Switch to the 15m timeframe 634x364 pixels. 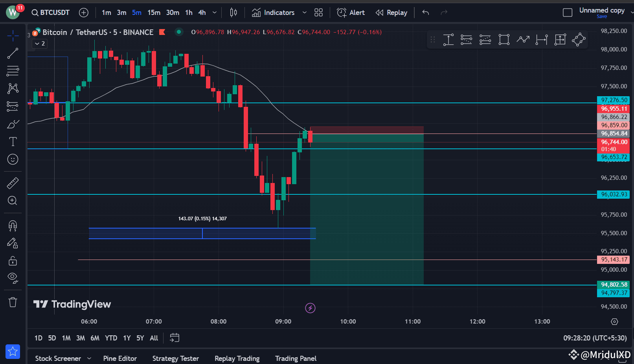coord(154,13)
